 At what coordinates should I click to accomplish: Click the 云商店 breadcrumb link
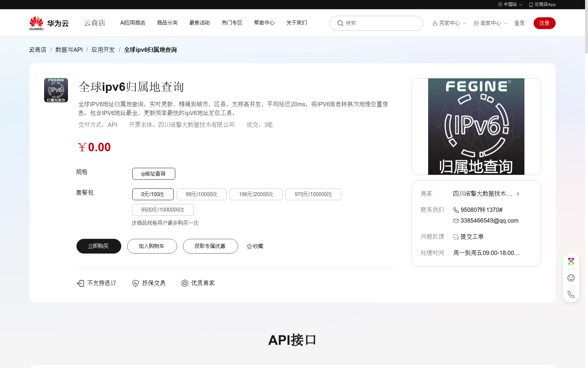[x=38, y=50]
